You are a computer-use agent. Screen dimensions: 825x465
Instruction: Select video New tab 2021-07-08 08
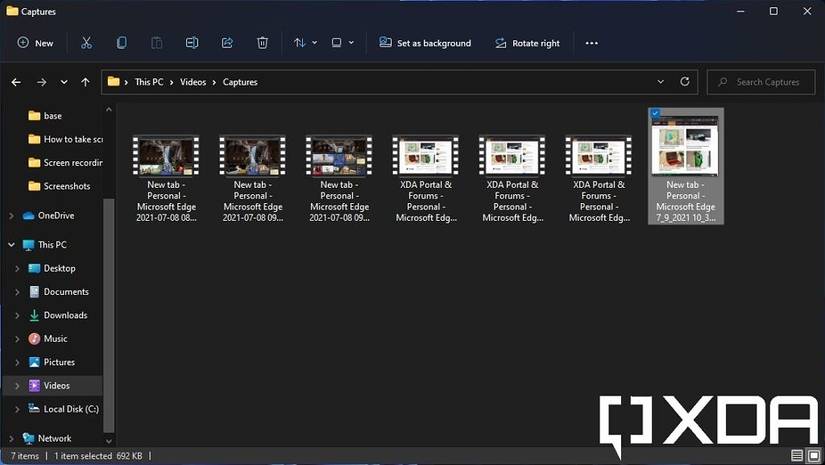click(x=166, y=179)
